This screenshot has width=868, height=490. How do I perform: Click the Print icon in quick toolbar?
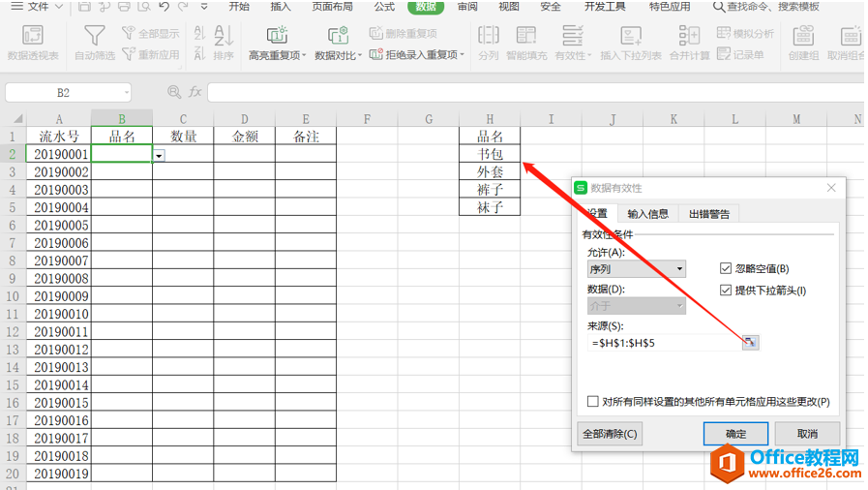tap(124, 7)
